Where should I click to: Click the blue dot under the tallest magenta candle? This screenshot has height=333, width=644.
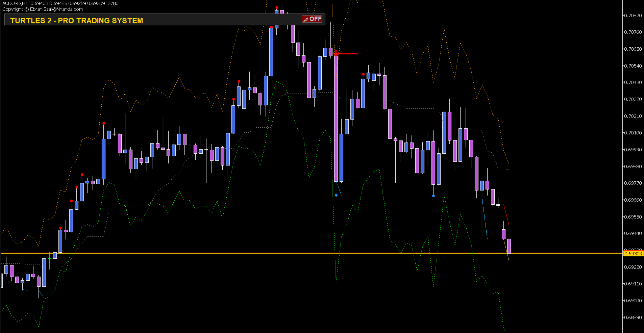point(336,195)
